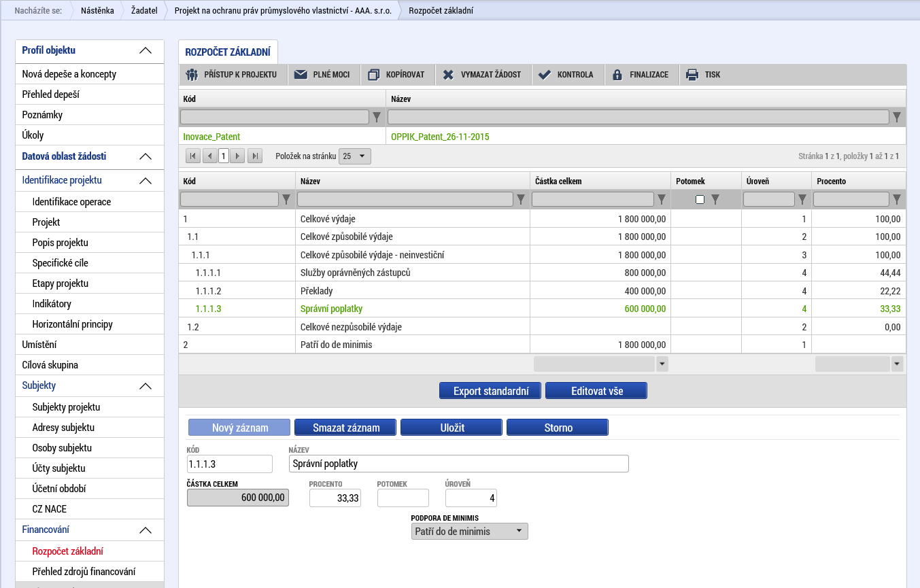Click filter icon for upper Kód column
The image size is (920, 588).
377,117
